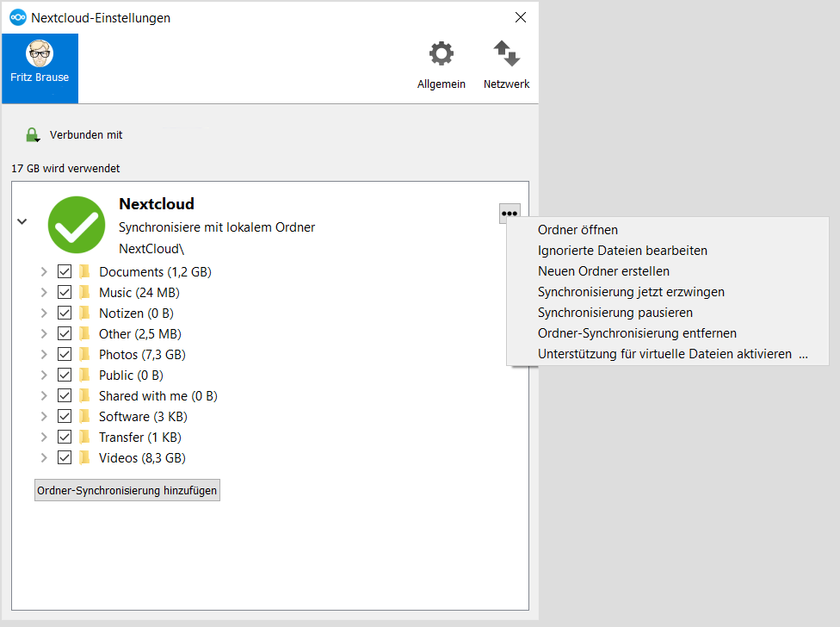Select the Shared with me (0 B) row
The height and width of the screenshot is (627, 840).
(x=158, y=396)
